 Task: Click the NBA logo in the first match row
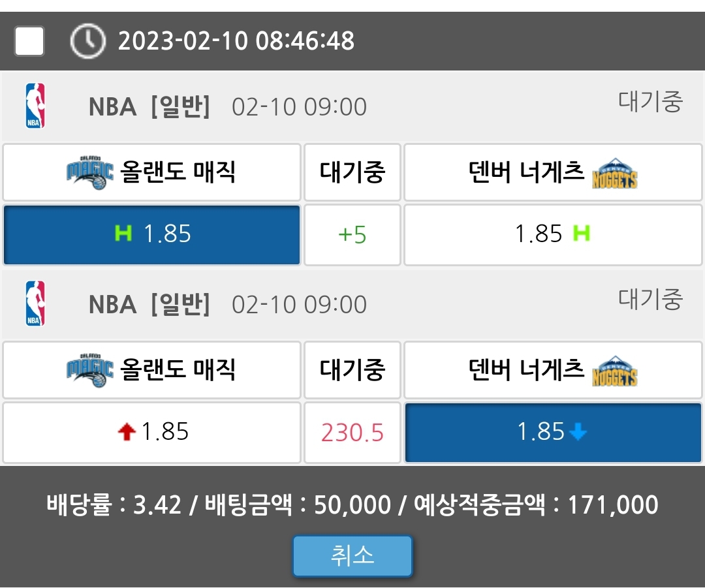point(35,106)
